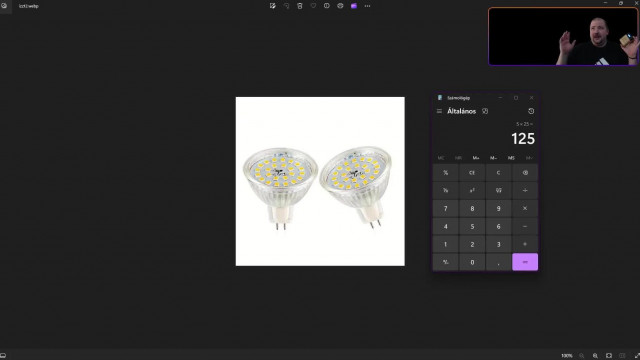Screen dimensions: 640x360
Task: Zoom in using the magnifier plus icon
Action: (x=595, y=356)
